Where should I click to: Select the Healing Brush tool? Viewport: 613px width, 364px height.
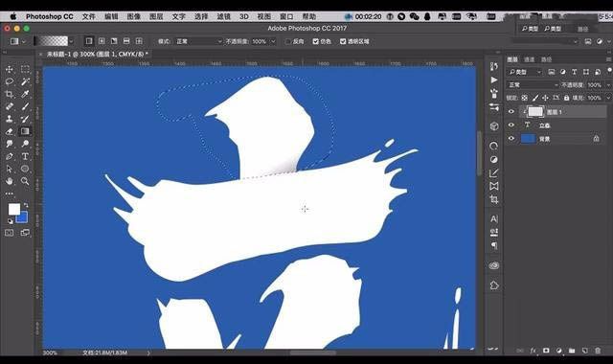[9, 106]
